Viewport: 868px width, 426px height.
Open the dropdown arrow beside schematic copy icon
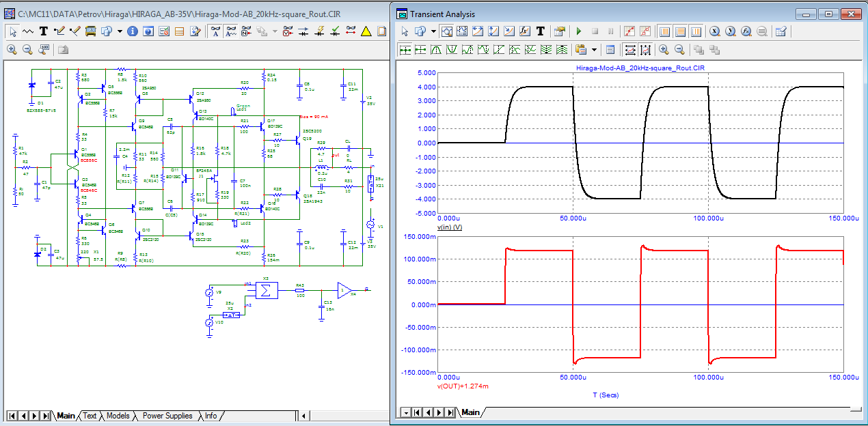[x=120, y=31]
